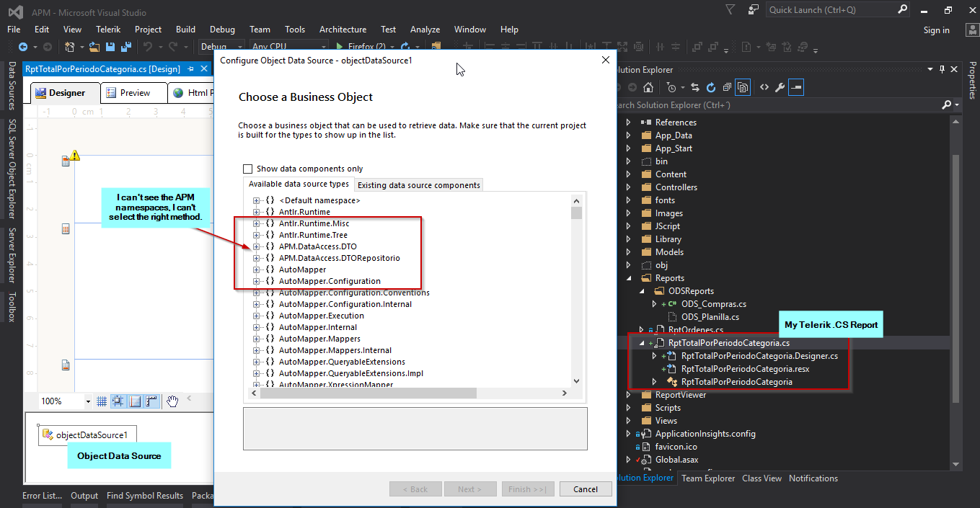This screenshot has width=980, height=508.
Task: Open the Team Explorer tab
Action: pyautogui.click(x=708, y=478)
